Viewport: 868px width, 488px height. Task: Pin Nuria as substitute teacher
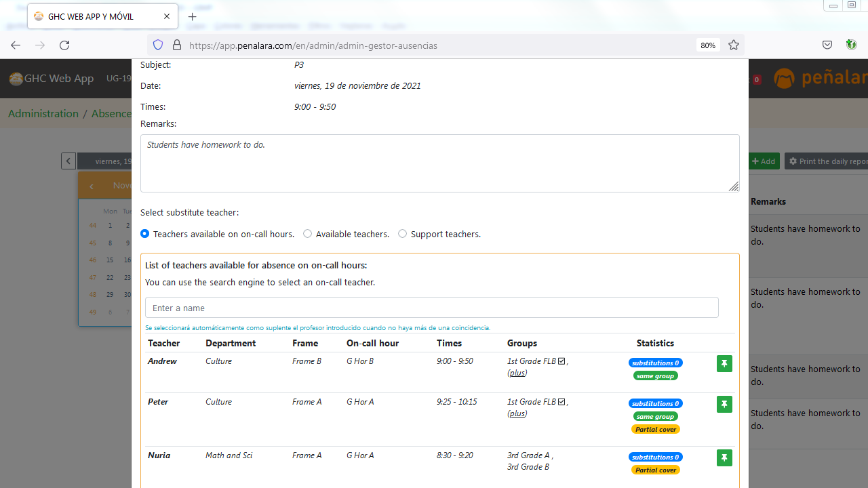click(724, 458)
